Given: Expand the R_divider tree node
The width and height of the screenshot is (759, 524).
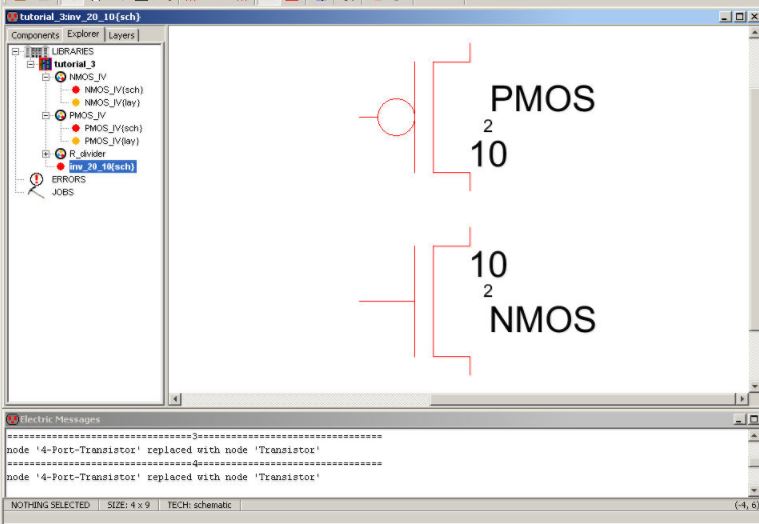Looking at the screenshot, I should (x=46, y=154).
